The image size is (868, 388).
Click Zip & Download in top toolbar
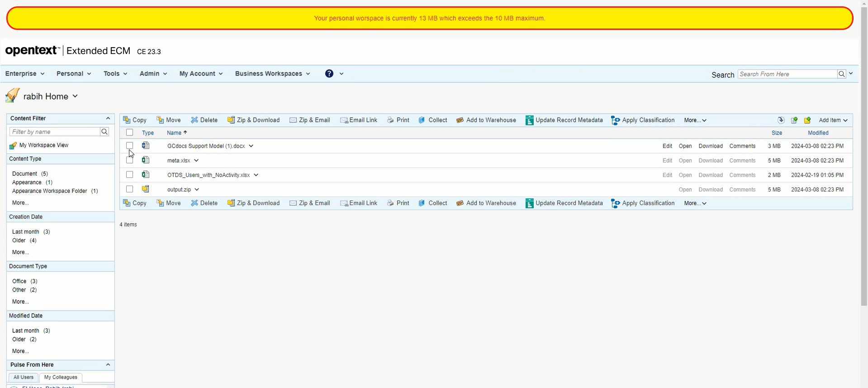pos(253,120)
